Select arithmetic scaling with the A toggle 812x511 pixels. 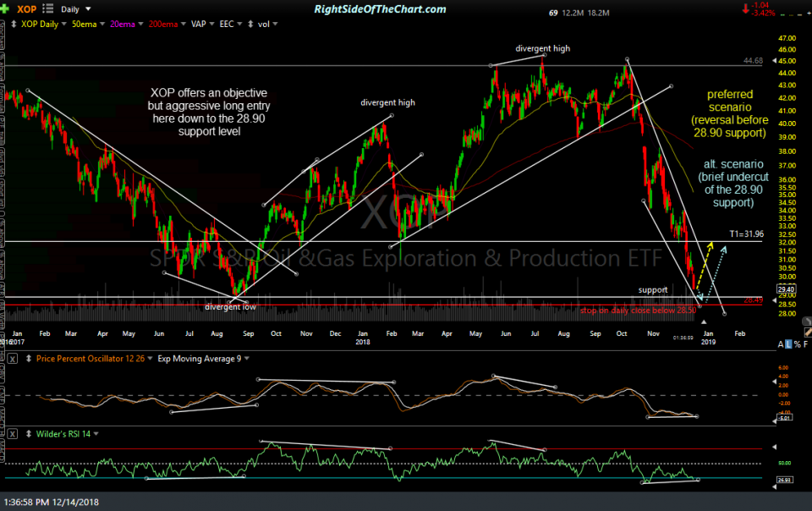tap(781, 343)
